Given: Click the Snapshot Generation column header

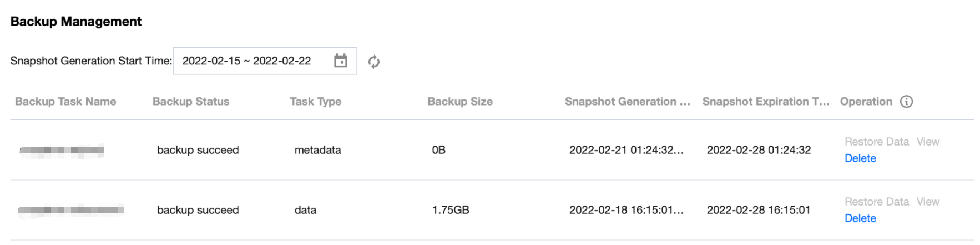Looking at the screenshot, I should 627,102.
